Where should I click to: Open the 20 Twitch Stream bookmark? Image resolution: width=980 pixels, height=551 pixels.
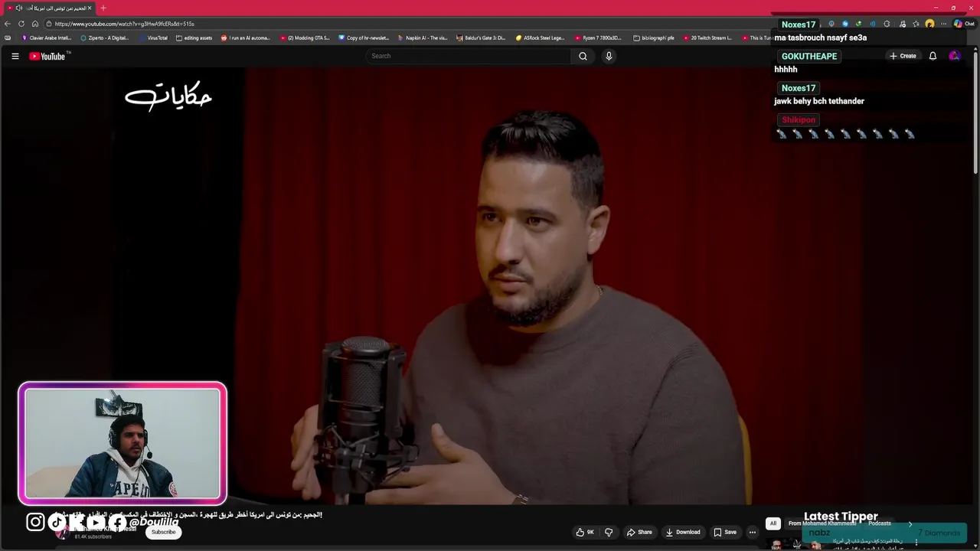tap(707, 37)
